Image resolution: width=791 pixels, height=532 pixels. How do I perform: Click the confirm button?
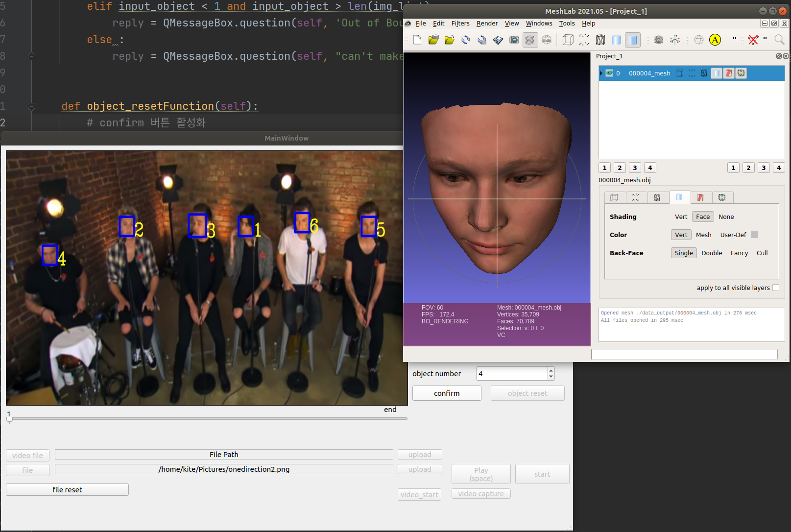point(447,393)
